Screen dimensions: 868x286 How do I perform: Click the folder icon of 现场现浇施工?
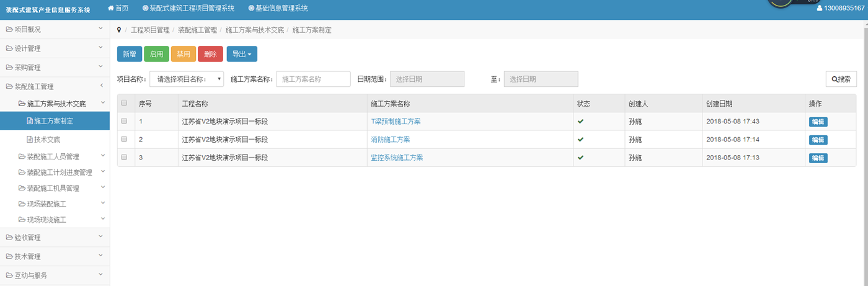[22, 220]
